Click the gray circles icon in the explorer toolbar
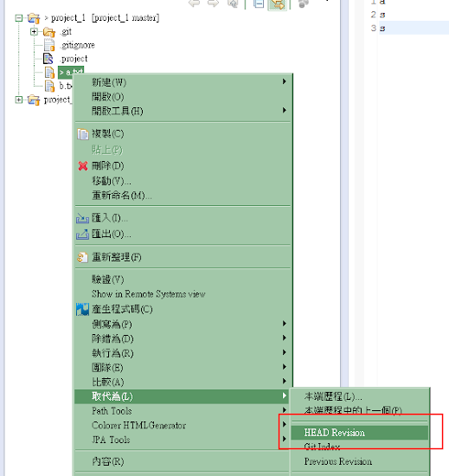The image size is (449, 476). 303,3
